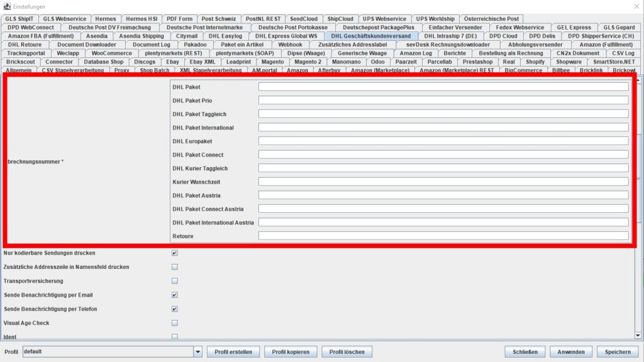
Task: Switch to the Magento 2 tab
Action: point(308,62)
